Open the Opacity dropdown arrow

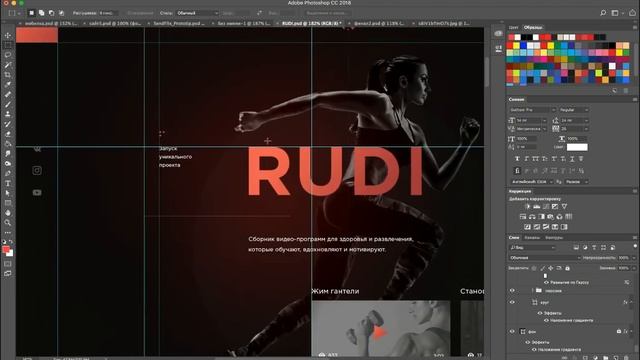click(633, 258)
